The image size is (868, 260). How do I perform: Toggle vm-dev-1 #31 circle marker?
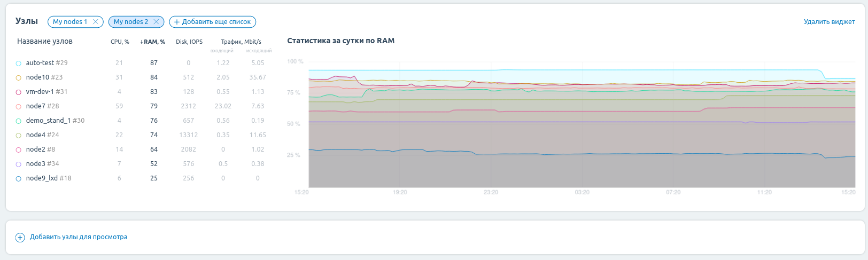coord(18,92)
